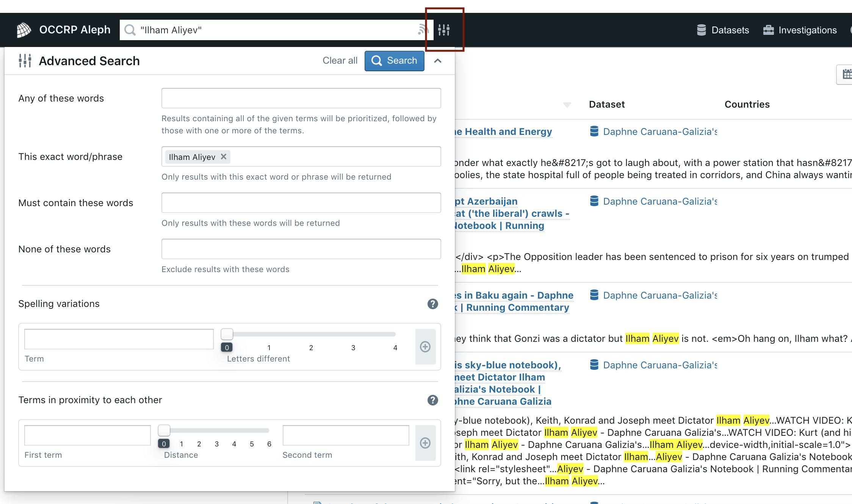This screenshot has width=852, height=504.
Task: Click OCCRP Aleph home title
Action: coord(75,30)
